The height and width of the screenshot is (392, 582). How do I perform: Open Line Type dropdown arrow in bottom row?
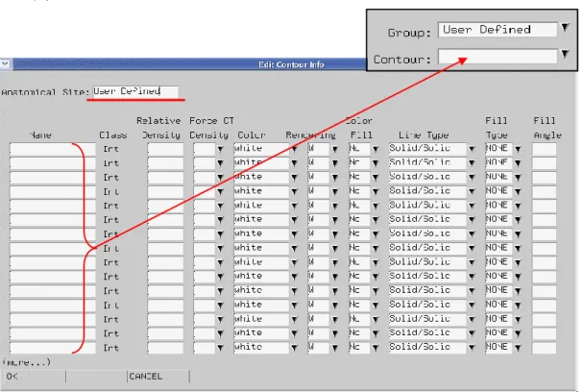click(472, 348)
